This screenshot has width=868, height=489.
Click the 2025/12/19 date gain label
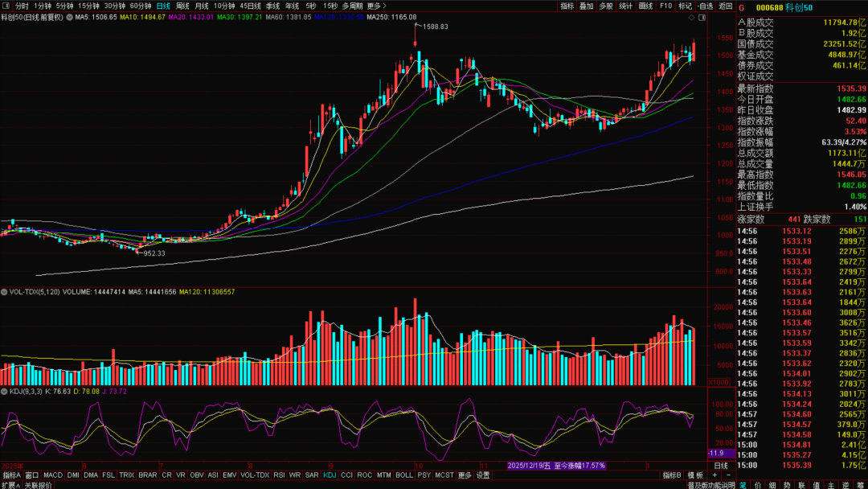pyautogui.click(x=556, y=466)
